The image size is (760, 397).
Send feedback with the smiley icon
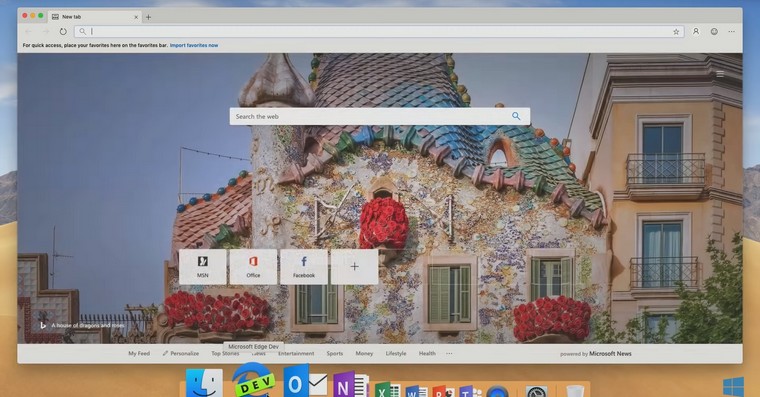pos(714,32)
